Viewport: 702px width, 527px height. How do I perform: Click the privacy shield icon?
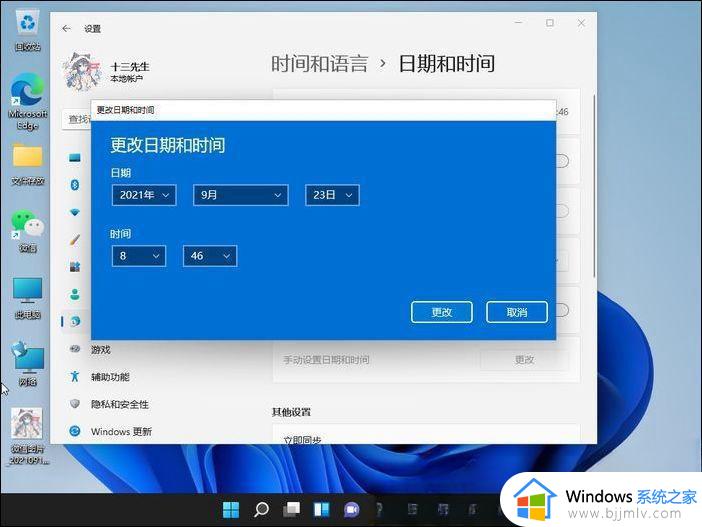click(x=75, y=404)
